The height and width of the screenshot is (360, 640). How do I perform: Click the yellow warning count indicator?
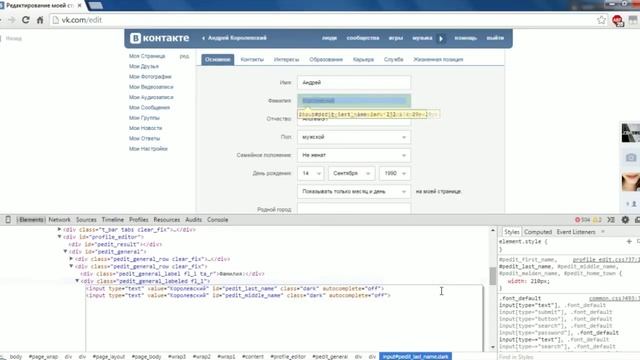[x=597, y=220]
